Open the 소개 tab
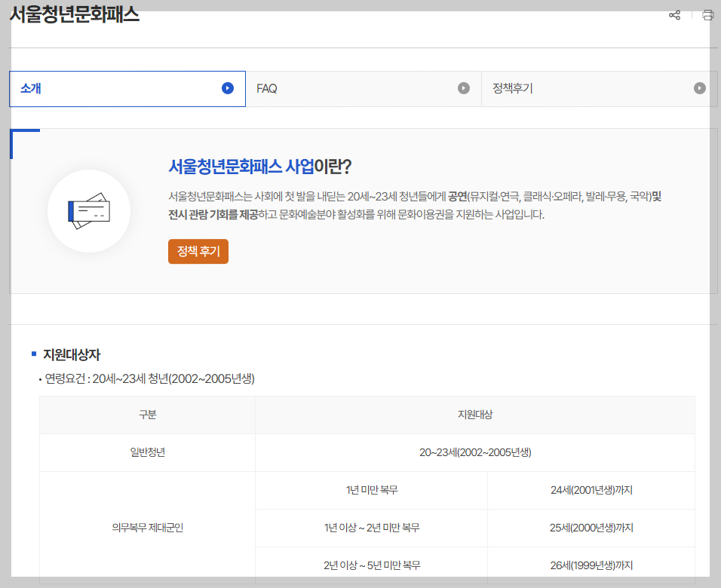721x588 pixels. (x=127, y=89)
